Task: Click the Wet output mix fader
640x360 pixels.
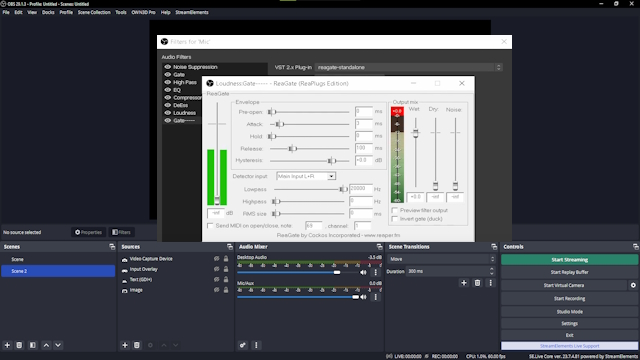Action: click(416, 133)
